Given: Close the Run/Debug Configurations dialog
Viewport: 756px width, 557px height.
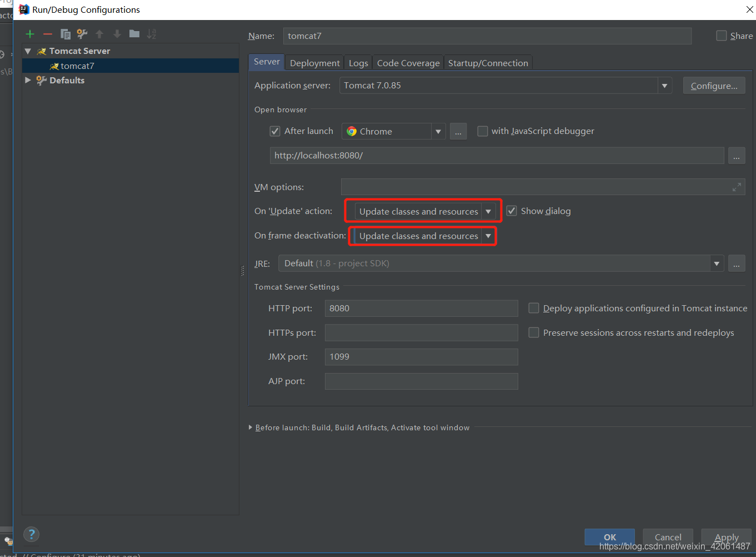Looking at the screenshot, I should click(x=749, y=9).
